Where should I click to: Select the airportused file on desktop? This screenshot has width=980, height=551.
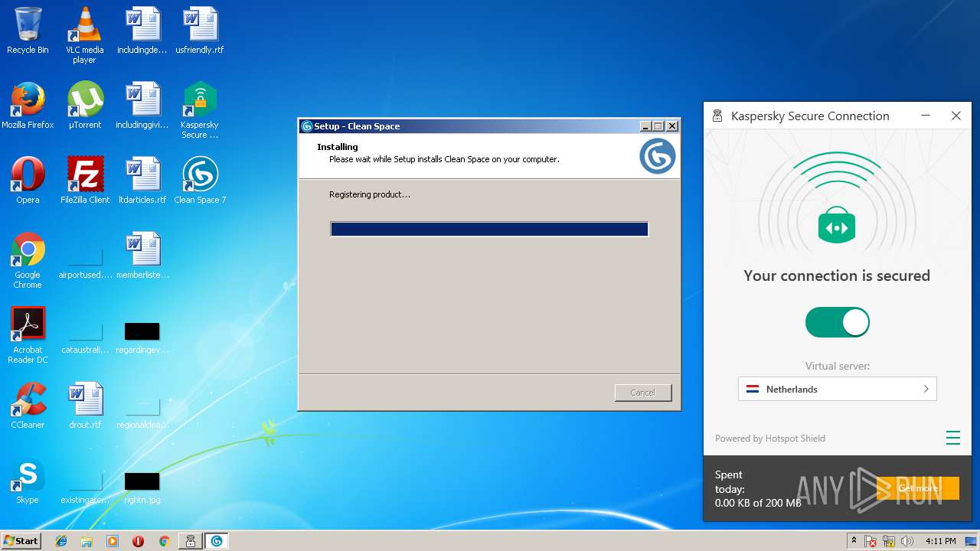coord(85,262)
